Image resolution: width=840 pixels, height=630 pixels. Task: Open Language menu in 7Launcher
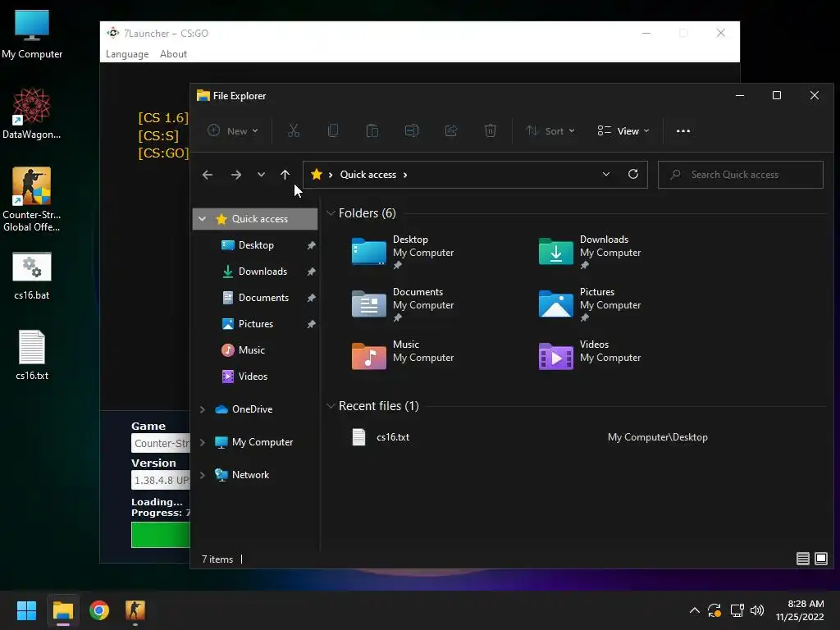[127, 54]
